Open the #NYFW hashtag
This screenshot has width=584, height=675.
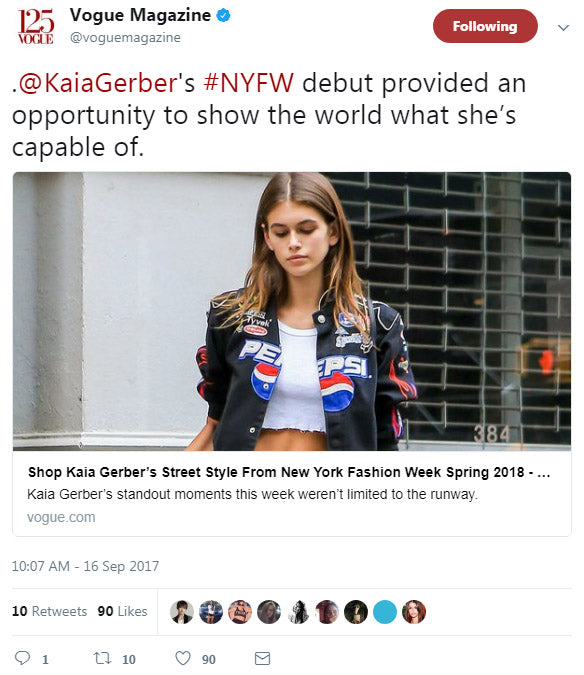(249, 83)
